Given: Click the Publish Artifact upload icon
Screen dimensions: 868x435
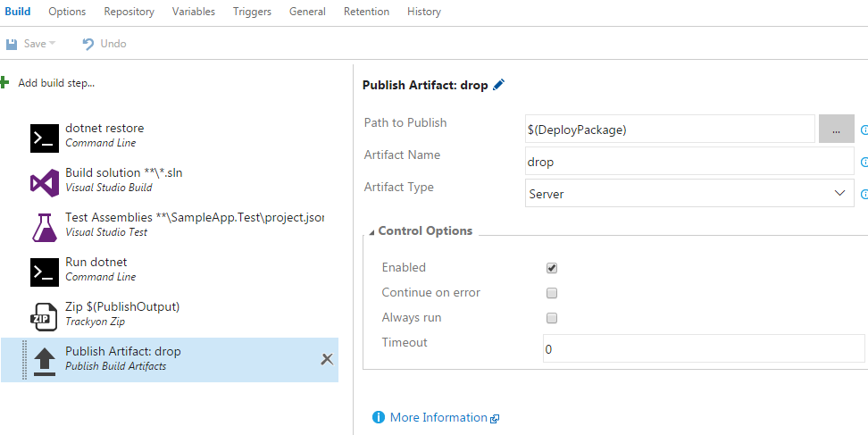Looking at the screenshot, I should click(45, 360).
